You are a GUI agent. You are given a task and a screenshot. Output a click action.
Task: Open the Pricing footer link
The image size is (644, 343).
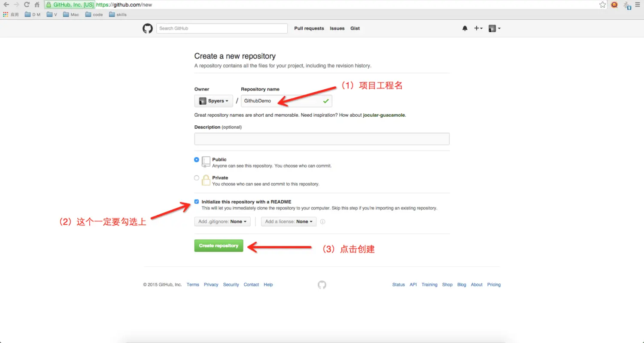pyautogui.click(x=494, y=285)
